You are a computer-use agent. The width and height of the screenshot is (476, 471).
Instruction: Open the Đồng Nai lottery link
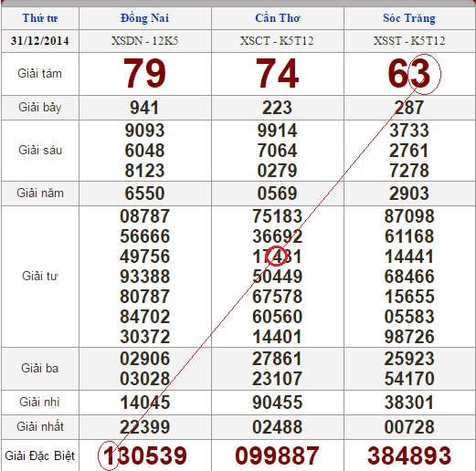tap(144, 18)
